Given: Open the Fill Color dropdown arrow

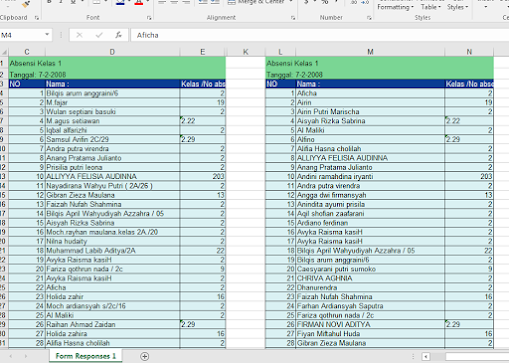Looking at the screenshot, I should pos(129,2).
